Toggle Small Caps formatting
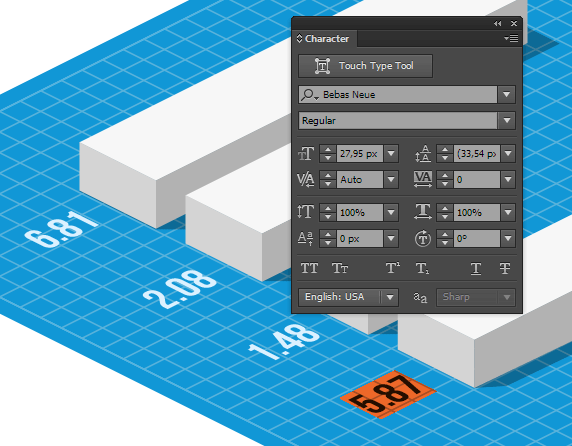 click(x=340, y=268)
